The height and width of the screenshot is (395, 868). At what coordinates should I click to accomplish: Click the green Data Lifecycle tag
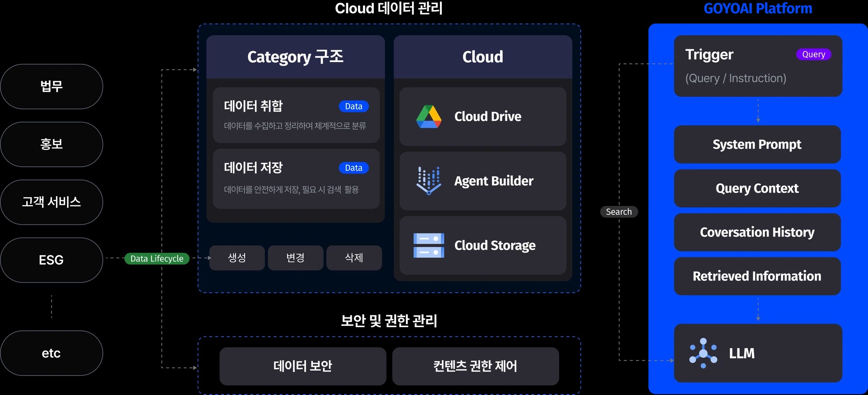(x=157, y=258)
